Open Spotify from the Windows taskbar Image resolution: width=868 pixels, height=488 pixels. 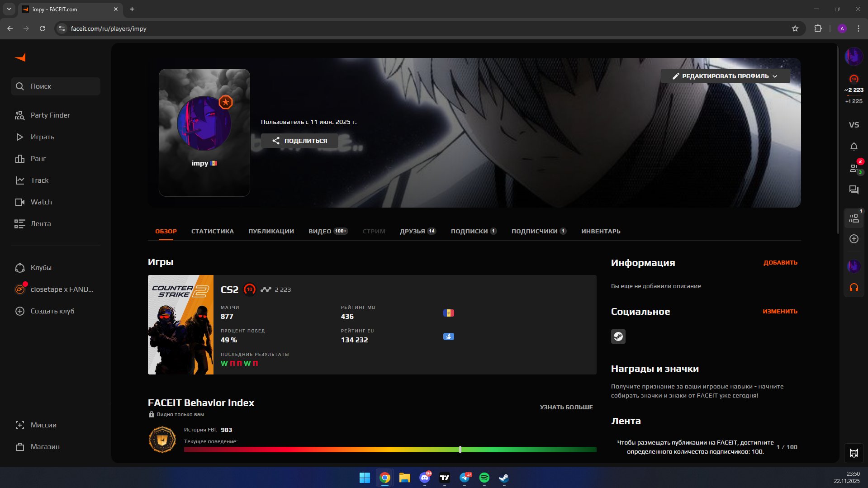pyautogui.click(x=484, y=478)
